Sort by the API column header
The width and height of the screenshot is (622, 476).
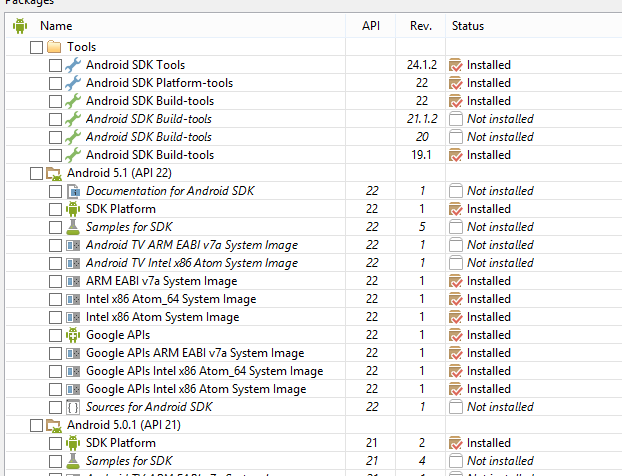(x=370, y=25)
